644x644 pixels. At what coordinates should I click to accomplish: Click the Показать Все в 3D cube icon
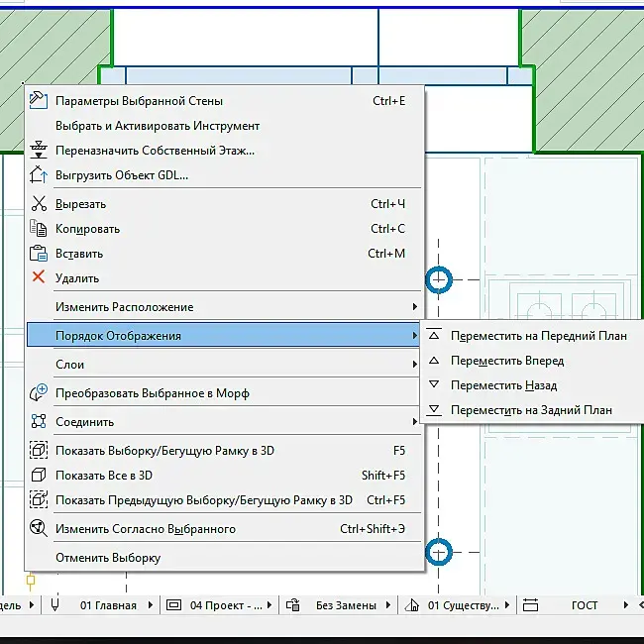click(39, 476)
